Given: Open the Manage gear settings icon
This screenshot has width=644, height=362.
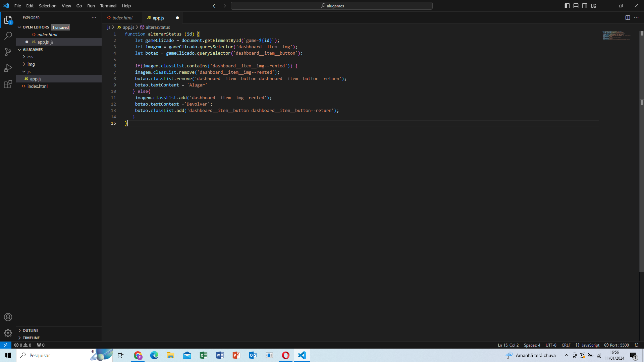Looking at the screenshot, I should pyautogui.click(x=8, y=333).
